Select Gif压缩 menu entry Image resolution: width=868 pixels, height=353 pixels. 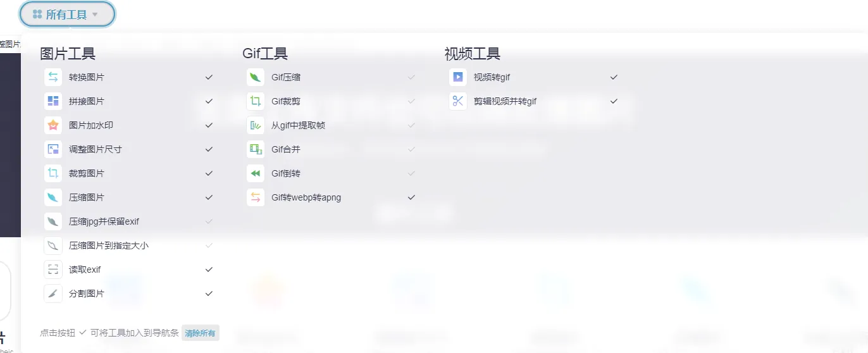(286, 77)
